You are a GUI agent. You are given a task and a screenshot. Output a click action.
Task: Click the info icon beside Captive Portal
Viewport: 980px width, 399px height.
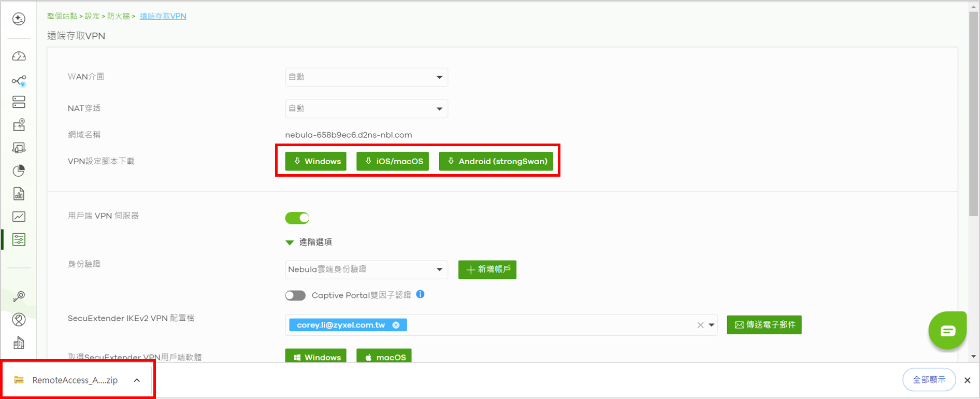point(421,294)
